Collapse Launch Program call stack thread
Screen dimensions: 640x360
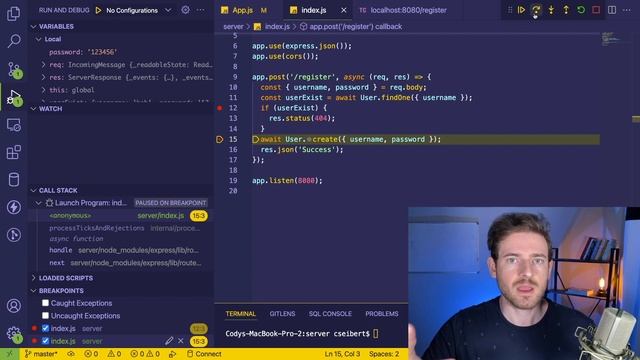click(x=38, y=203)
